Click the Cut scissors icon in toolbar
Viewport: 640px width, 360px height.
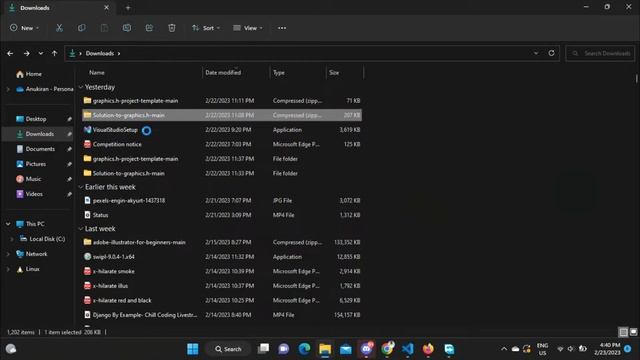(x=59, y=28)
